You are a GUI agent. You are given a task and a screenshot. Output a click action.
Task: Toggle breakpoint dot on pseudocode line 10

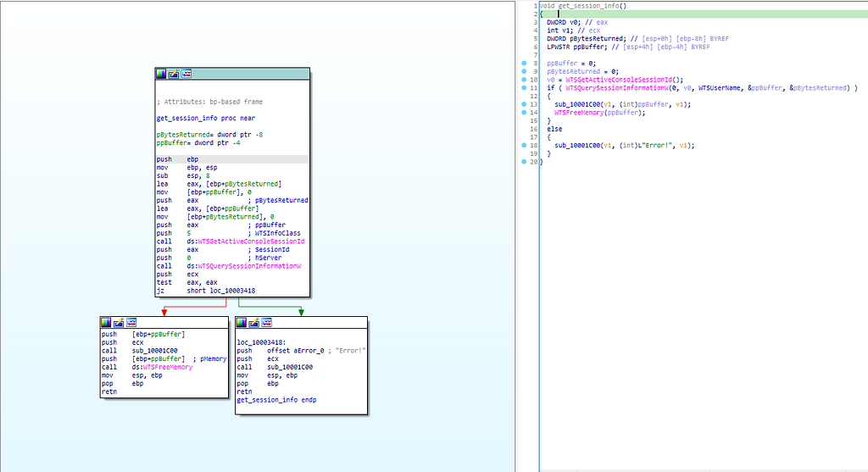coord(524,80)
